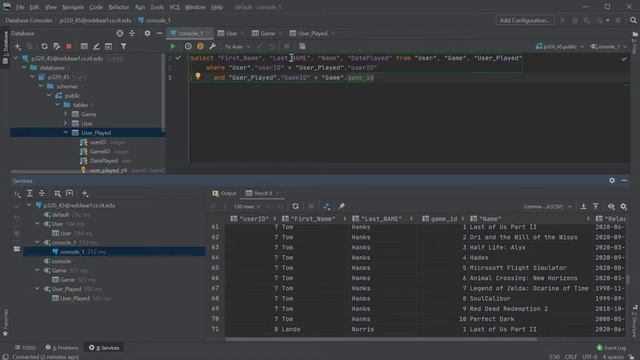
Task: Click the results horizontal scrollbar
Action: (381, 339)
